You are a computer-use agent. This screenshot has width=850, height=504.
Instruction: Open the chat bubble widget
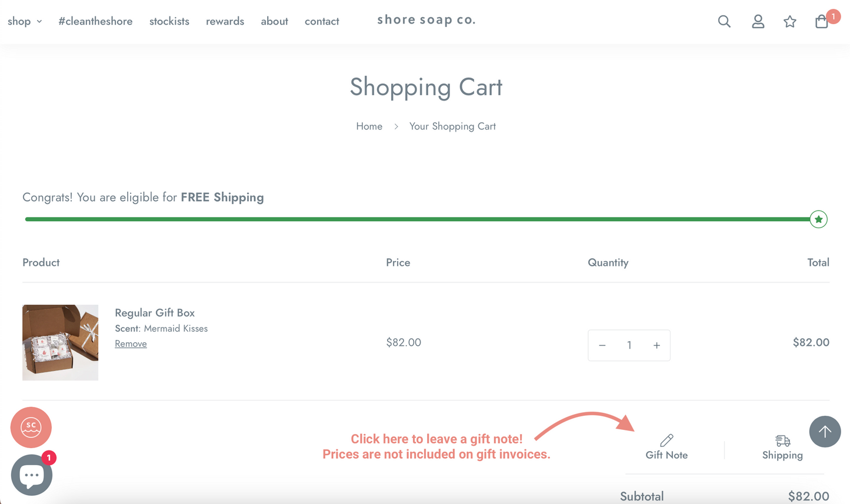click(x=32, y=475)
